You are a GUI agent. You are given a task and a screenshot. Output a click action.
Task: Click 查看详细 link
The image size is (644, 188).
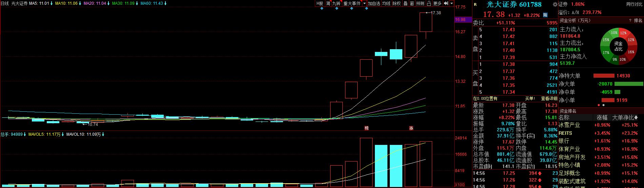[549, 98]
